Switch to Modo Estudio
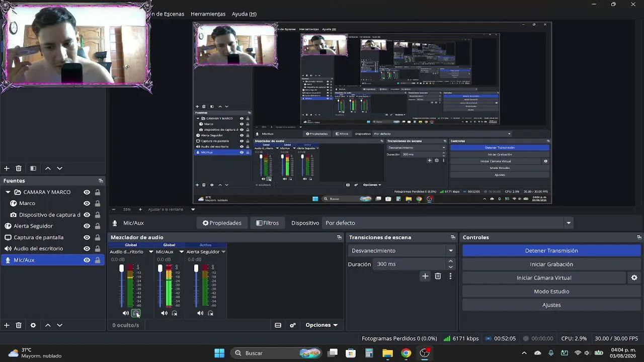644x362 pixels. point(551,291)
